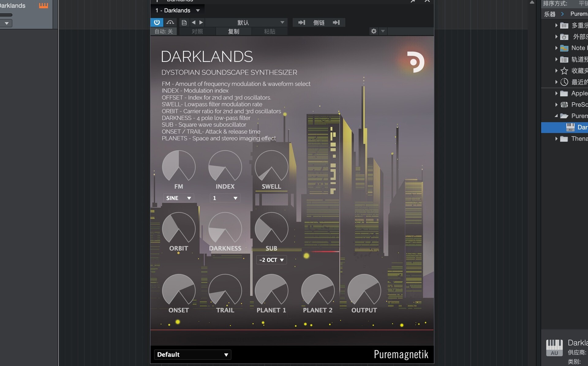The image size is (588, 366).
Task: Click the left sidechain input arrow icon
Action: pyautogui.click(x=302, y=22)
